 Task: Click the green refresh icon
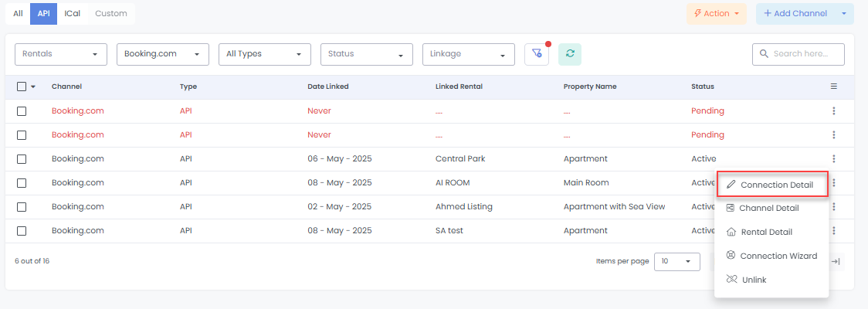click(x=570, y=54)
